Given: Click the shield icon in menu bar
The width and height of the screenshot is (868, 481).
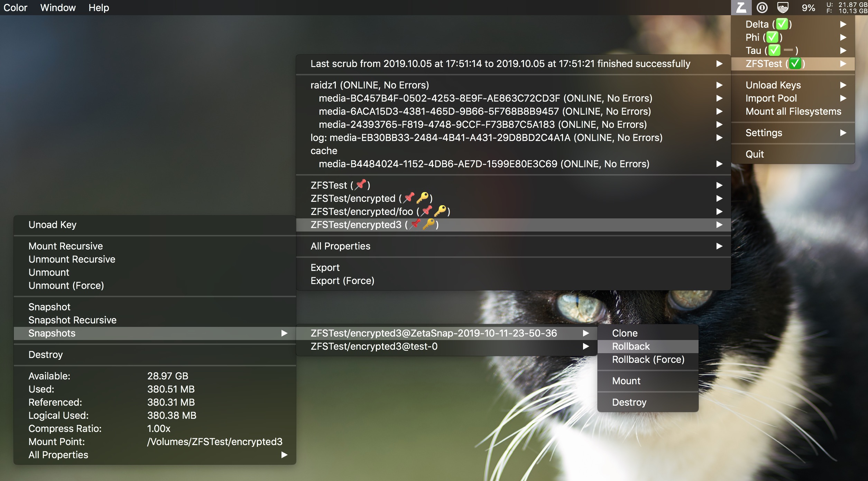Looking at the screenshot, I should click(x=783, y=7).
